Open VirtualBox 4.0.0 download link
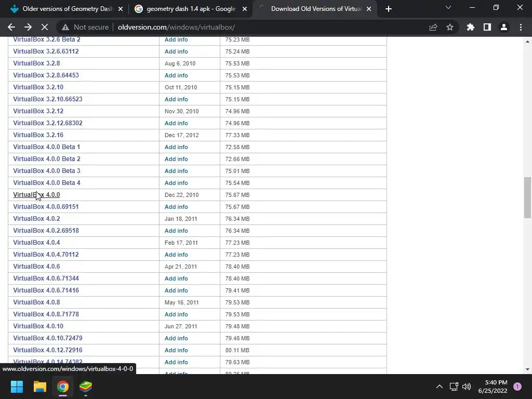The width and height of the screenshot is (532, 399). [x=36, y=195]
